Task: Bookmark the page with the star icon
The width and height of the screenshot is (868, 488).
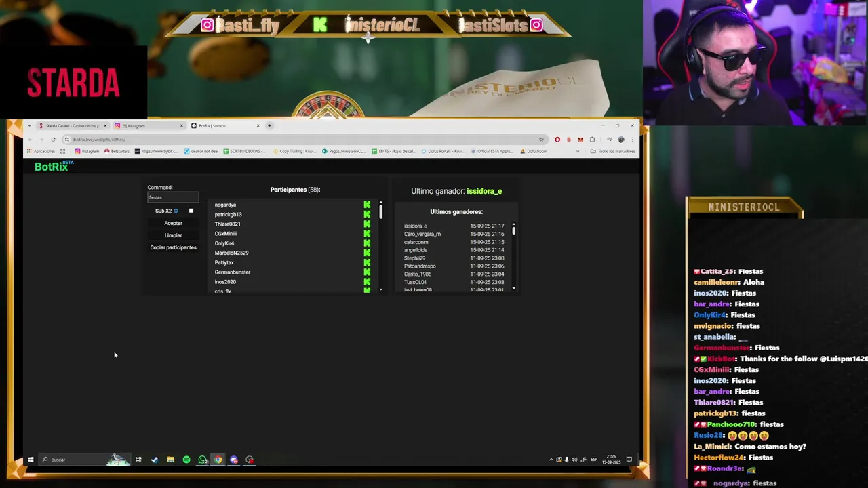Action: (x=541, y=140)
